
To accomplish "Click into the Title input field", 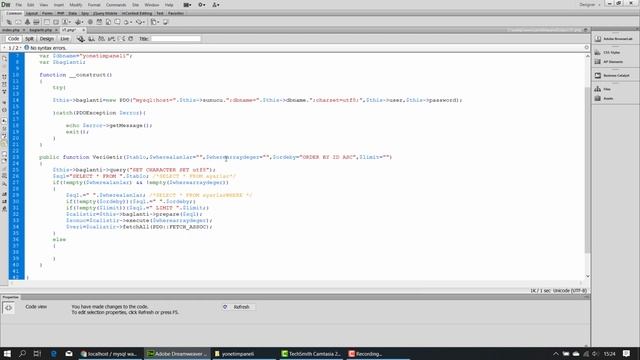I will [x=176, y=39].
